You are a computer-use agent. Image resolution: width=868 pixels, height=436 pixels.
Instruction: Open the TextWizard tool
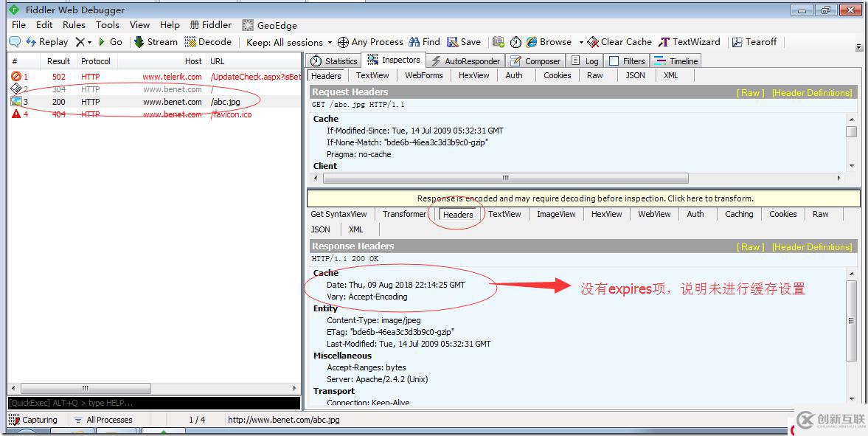point(690,42)
